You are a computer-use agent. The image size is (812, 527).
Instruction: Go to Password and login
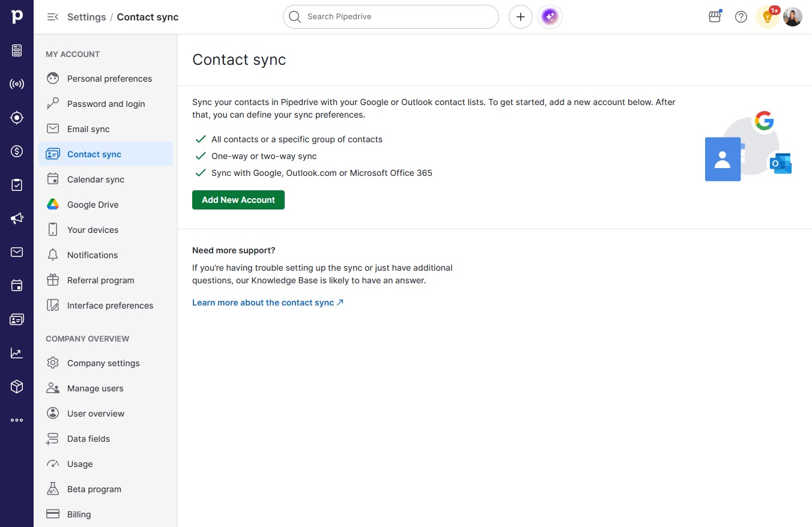point(106,104)
